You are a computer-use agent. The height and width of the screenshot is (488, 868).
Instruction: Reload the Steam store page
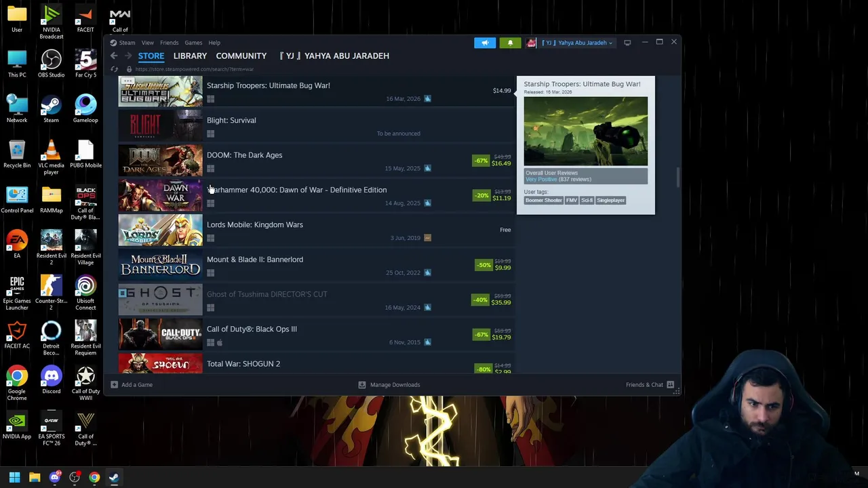114,69
